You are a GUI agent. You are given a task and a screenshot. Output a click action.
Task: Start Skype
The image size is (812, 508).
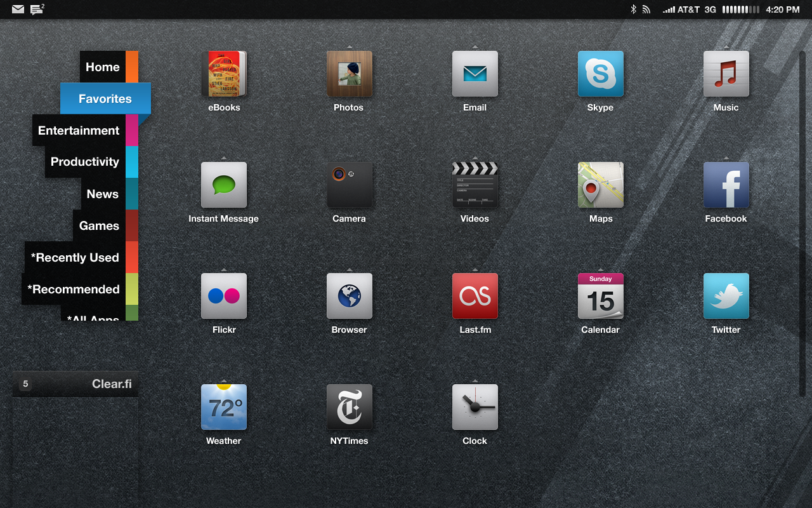601,74
